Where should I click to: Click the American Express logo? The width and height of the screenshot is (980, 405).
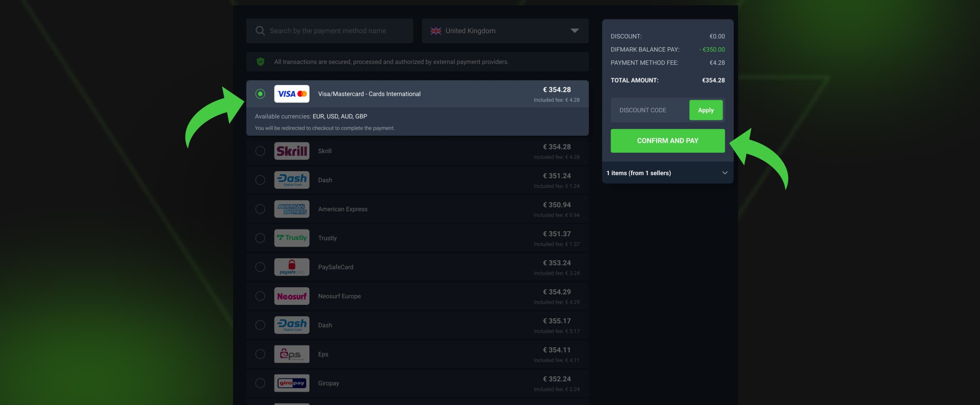(291, 209)
